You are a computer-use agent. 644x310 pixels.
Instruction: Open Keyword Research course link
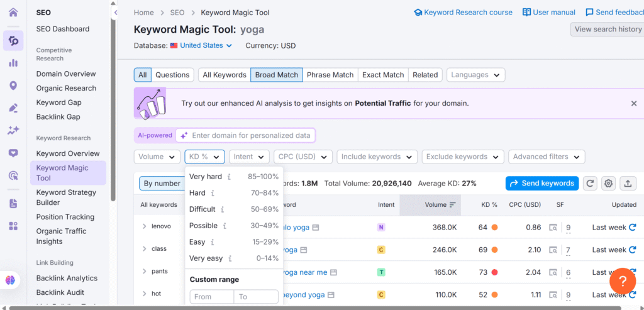tap(463, 13)
